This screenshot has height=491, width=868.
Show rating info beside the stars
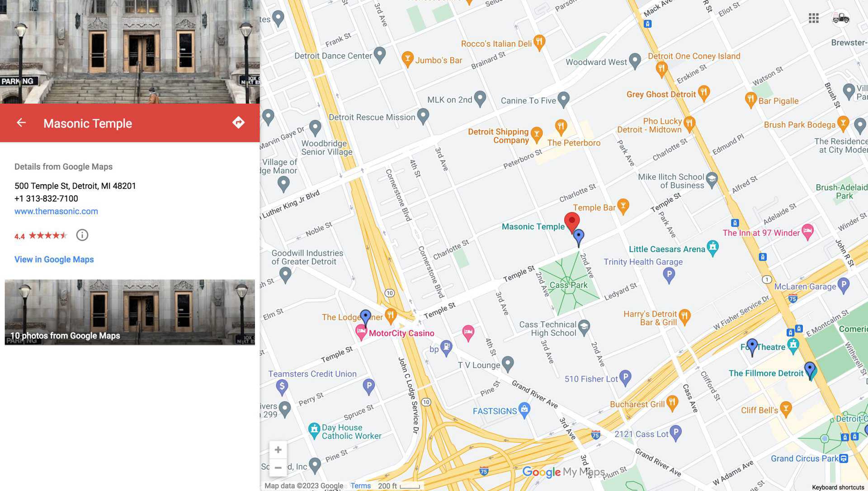tap(82, 235)
